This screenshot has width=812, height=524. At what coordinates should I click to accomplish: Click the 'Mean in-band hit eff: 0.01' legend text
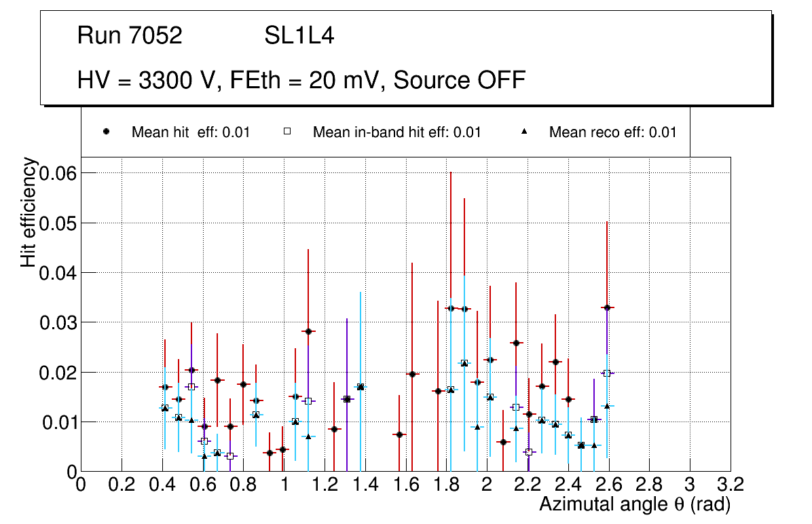click(396, 132)
